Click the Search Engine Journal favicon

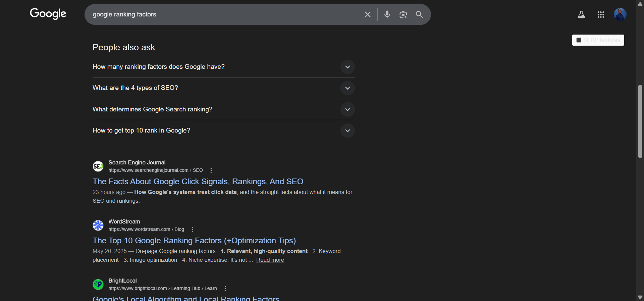pos(98,166)
